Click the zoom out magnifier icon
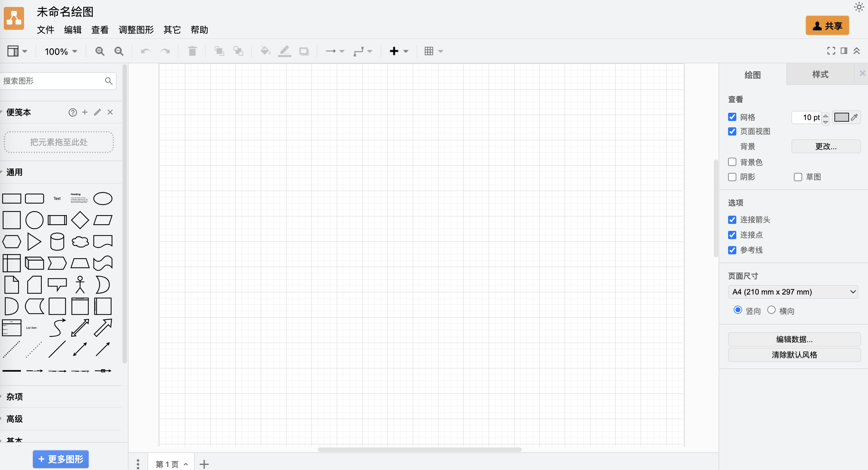 point(119,51)
